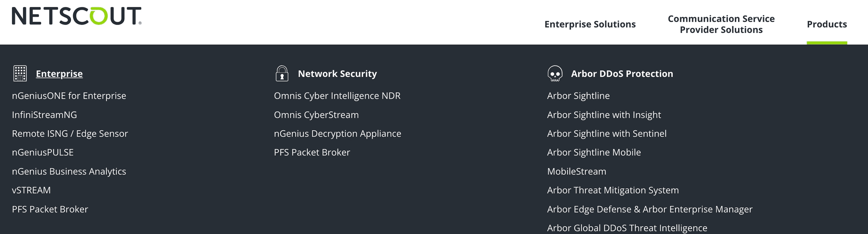Viewport: 868px width, 234px height.
Task: View nGenius Business Analytics
Action: tap(69, 171)
